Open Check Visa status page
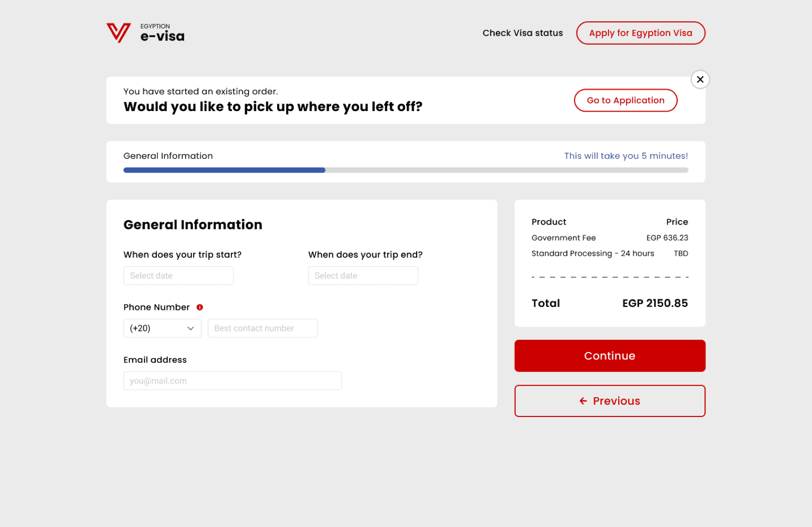Screen dimensions: 812x527 (x=523, y=33)
